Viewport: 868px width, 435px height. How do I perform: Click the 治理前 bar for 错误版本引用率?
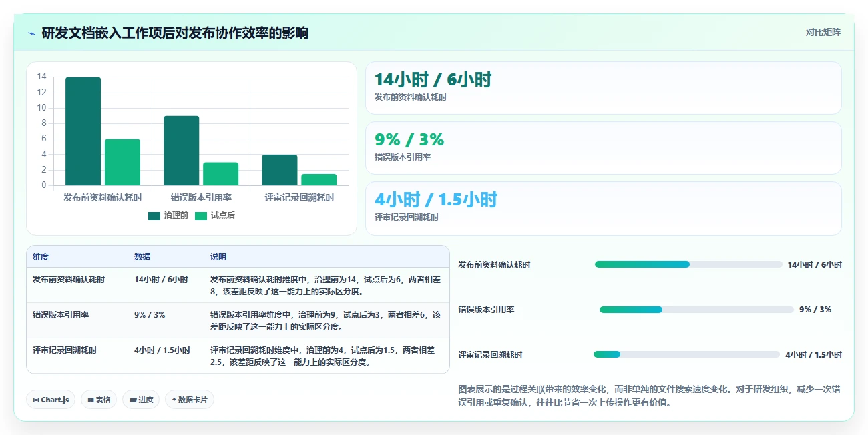tap(182, 151)
